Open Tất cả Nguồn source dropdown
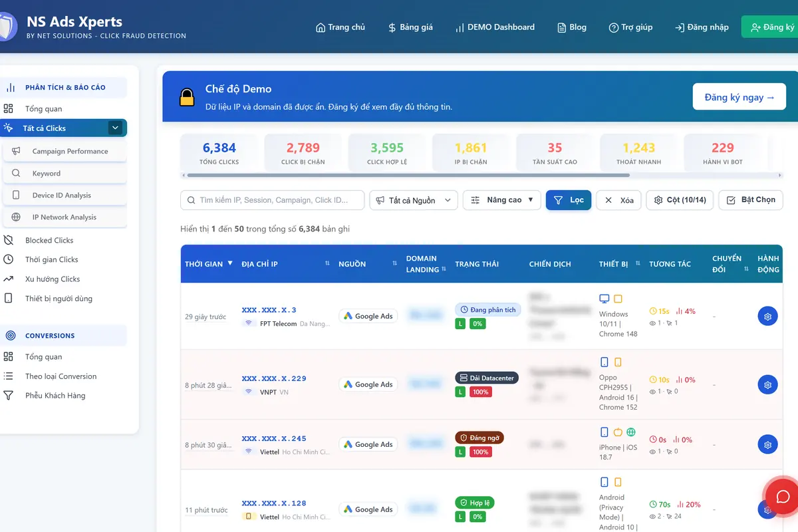798x532 pixels. pos(414,200)
